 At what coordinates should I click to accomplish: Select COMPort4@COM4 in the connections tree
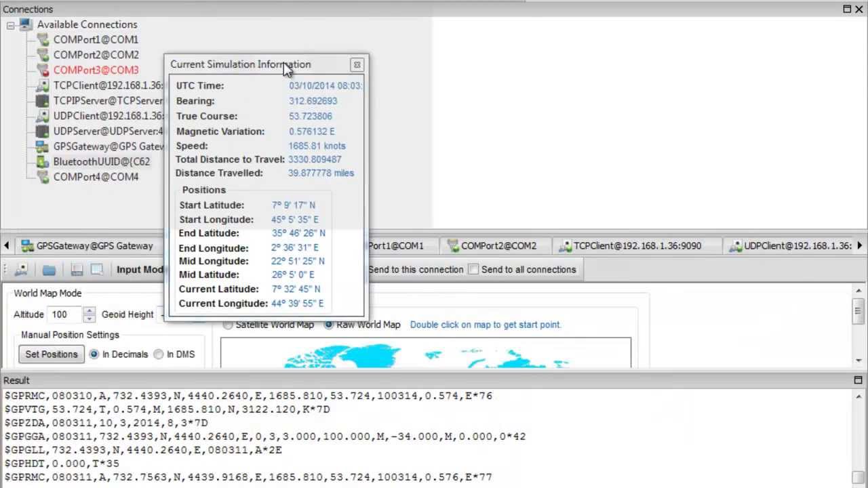click(x=96, y=177)
